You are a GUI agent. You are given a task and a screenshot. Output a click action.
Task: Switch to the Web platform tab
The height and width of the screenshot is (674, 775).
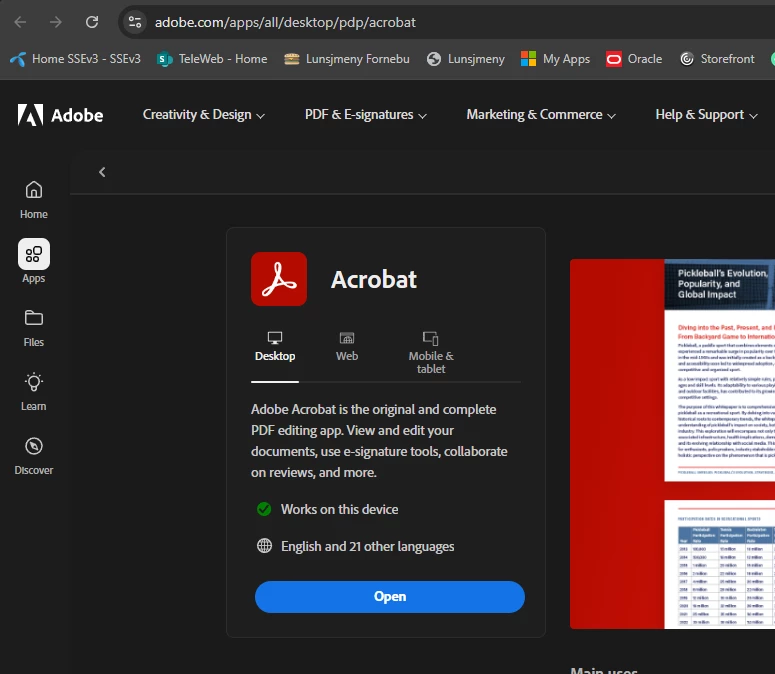pyautogui.click(x=347, y=347)
